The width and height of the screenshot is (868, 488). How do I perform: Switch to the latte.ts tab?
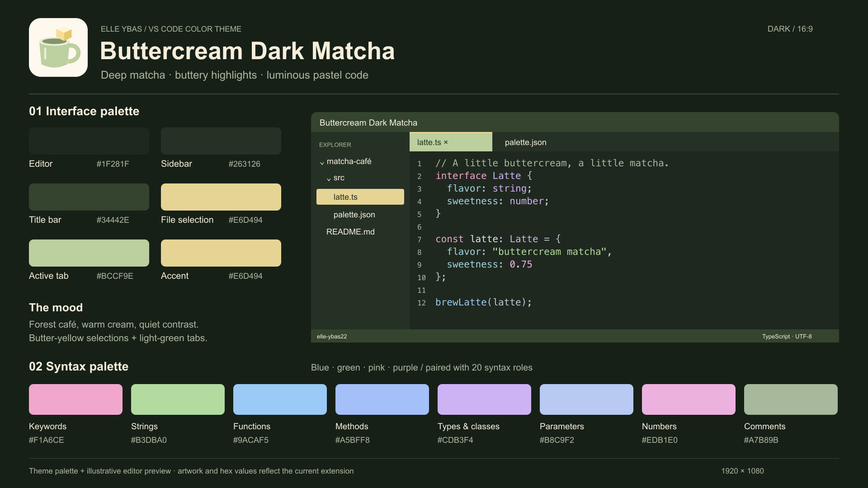pyautogui.click(x=451, y=142)
